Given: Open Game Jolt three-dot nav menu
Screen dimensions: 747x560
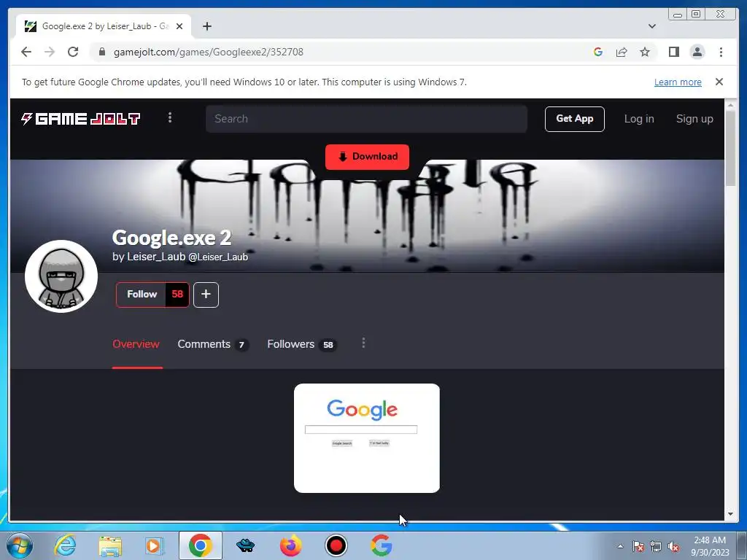Looking at the screenshot, I should (x=170, y=117).
